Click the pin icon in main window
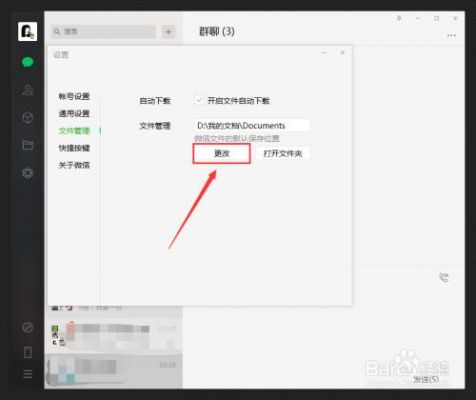Screen dimensions: 476x400 pos(399,18)
